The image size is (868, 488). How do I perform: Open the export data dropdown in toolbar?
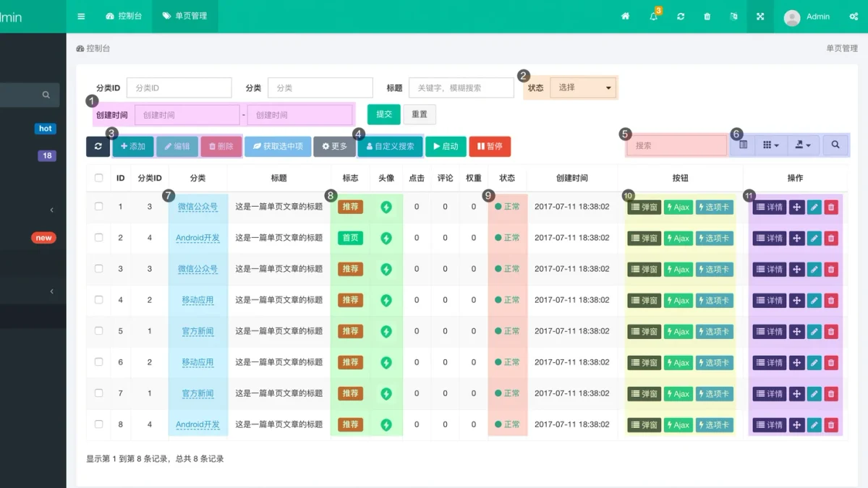tap(803, 145)
